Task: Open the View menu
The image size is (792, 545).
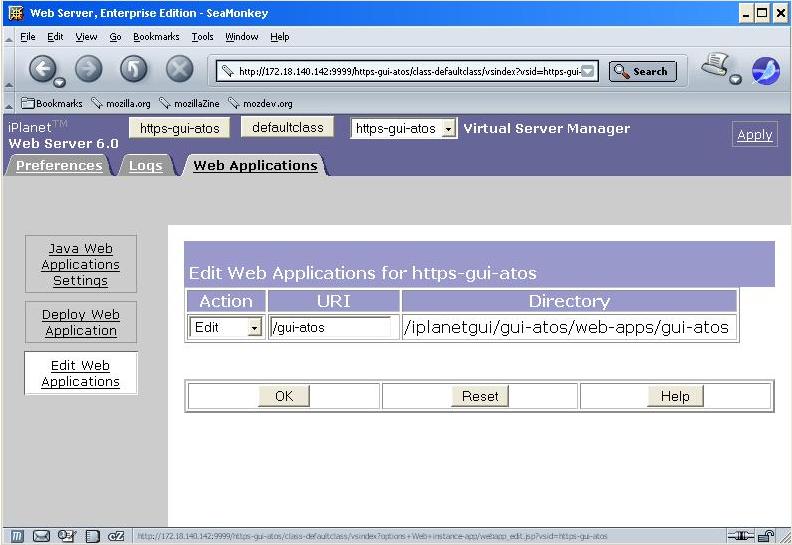Action: pyautogui.click(x=86, y=37)
